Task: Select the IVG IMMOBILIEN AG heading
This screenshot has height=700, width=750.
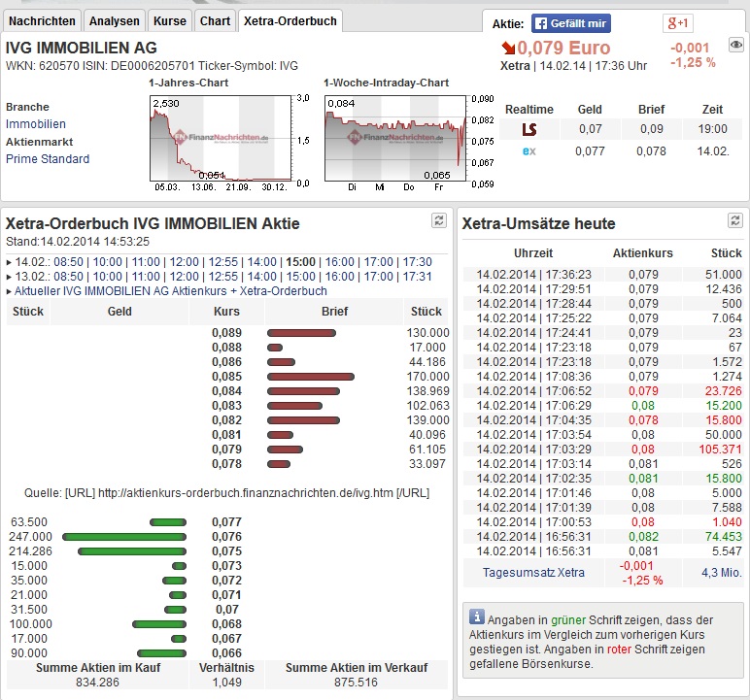Action: (82, 48)
